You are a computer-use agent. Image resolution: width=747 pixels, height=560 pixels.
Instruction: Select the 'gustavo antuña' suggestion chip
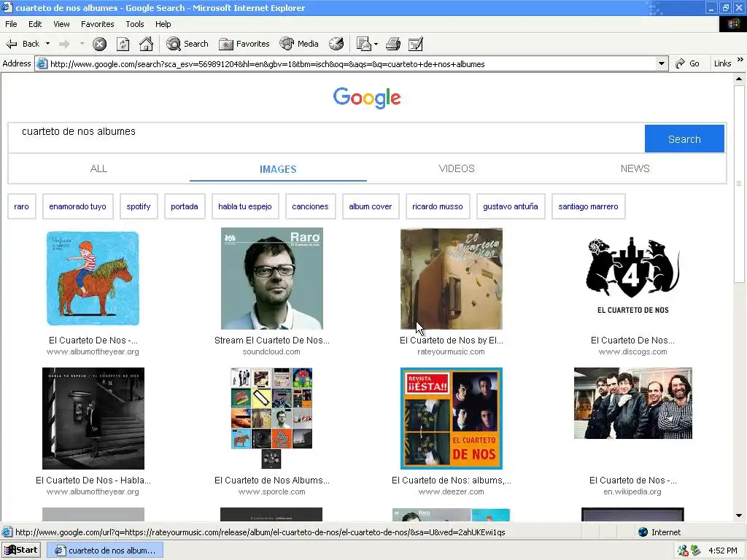pyautogui.click(x=510, y=206)
